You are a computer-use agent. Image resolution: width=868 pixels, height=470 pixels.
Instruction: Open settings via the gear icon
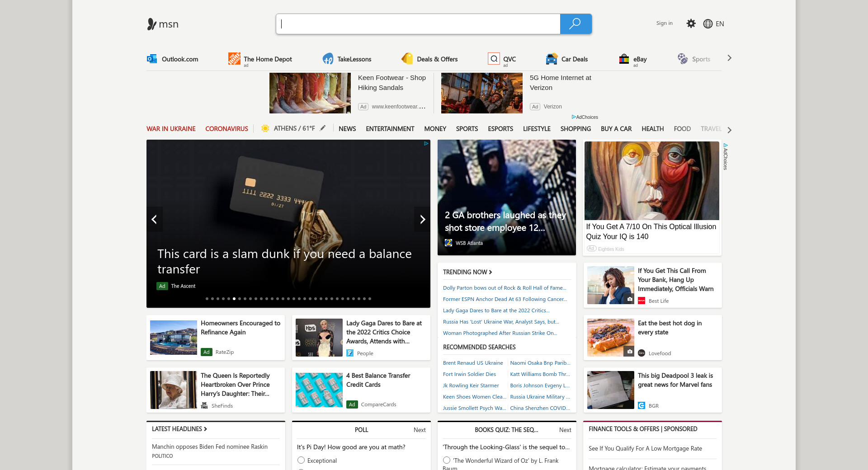(691, 23)
